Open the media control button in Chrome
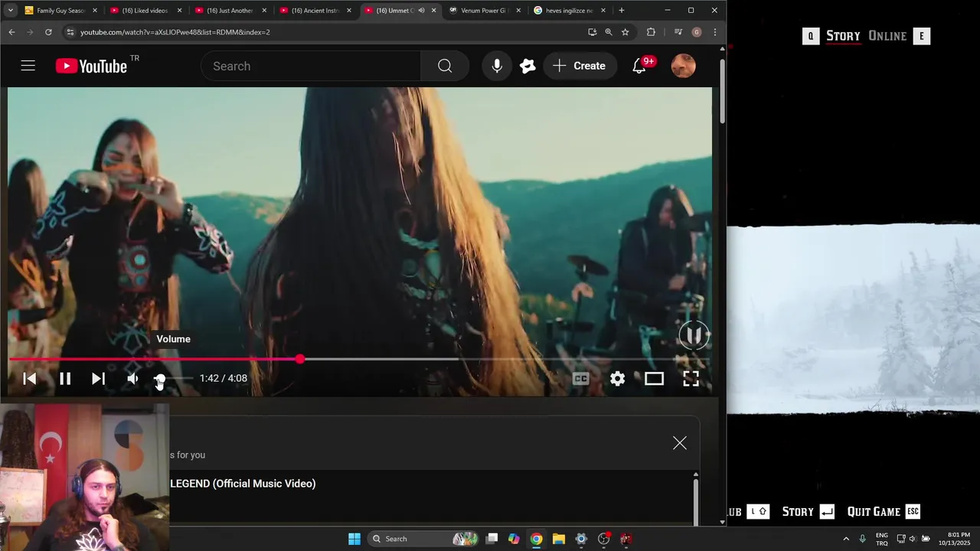 pos(678,32)
